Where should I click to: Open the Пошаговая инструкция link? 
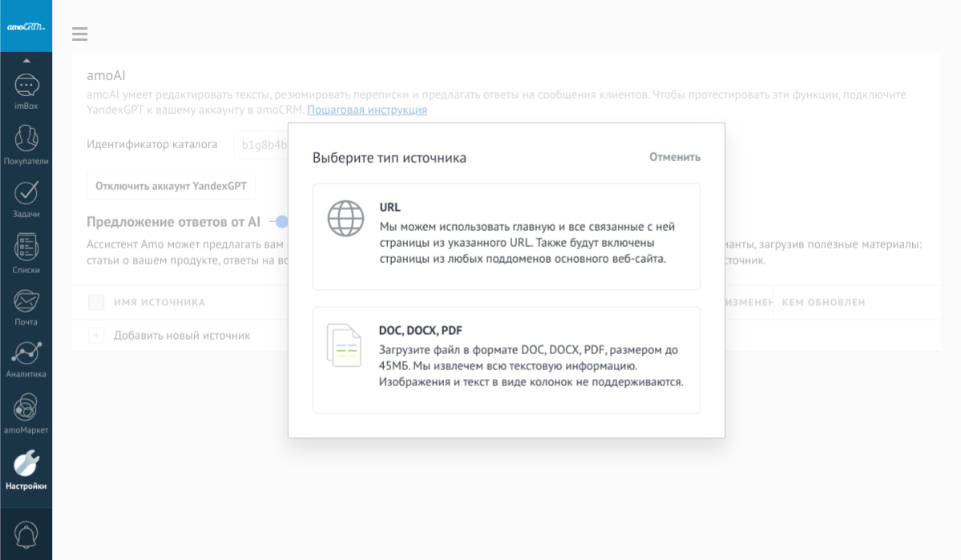tap(366, 110)
